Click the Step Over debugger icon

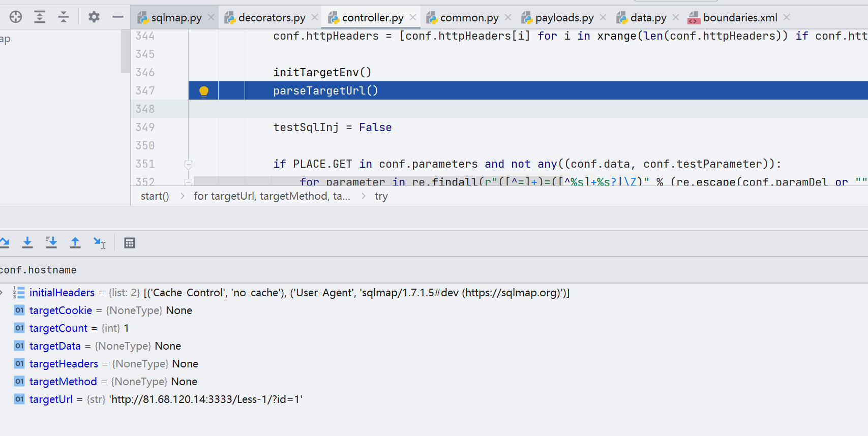pyautogui.click(x=4, y=243)
